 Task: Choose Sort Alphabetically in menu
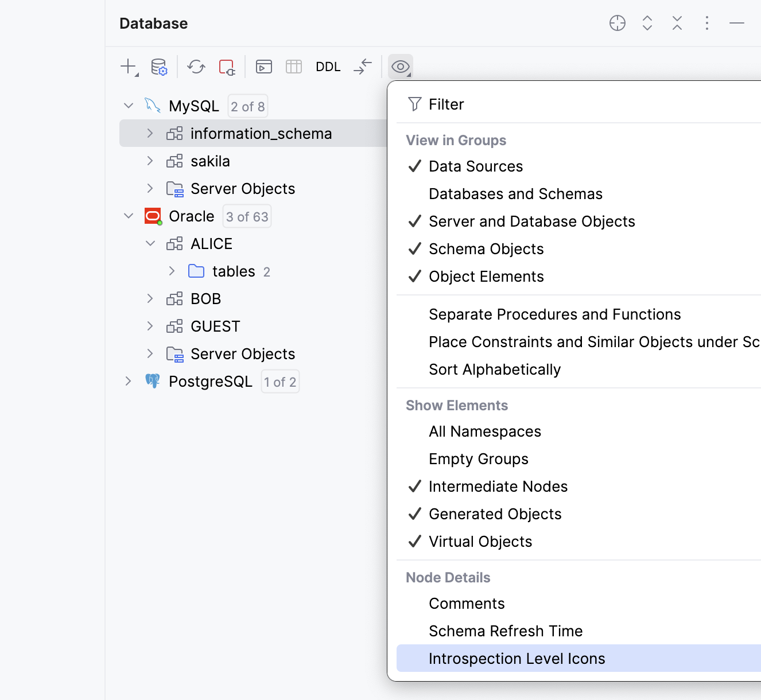pyautogui.click(x=495, y=370)
